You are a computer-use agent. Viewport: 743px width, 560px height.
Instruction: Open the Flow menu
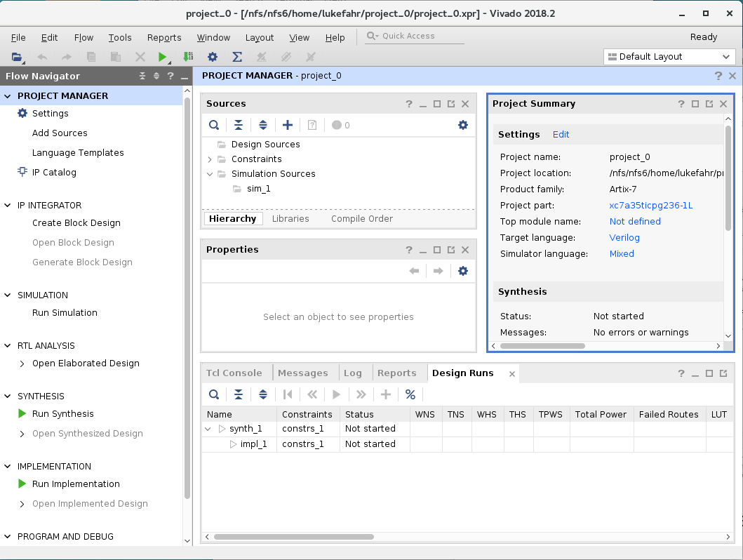point(84,37)
